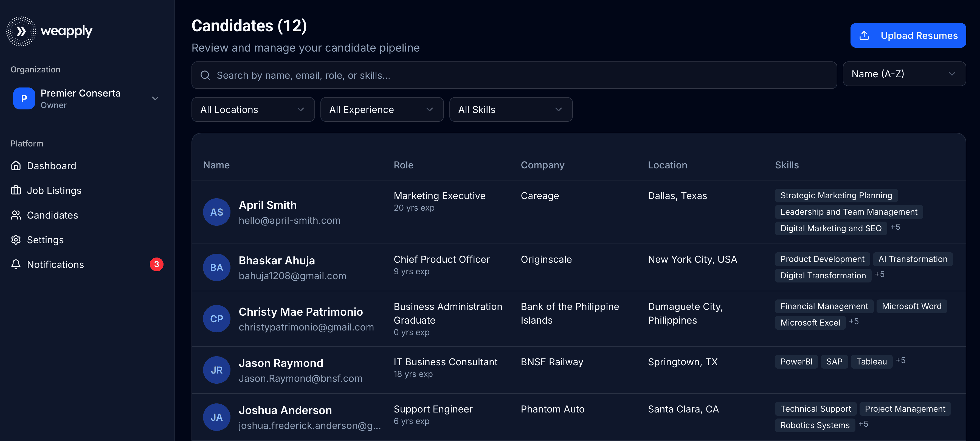Click the upload icon in Upload Resumes
Image resolution: width=980 pixels, height=441 pixels.
point(864,36)
